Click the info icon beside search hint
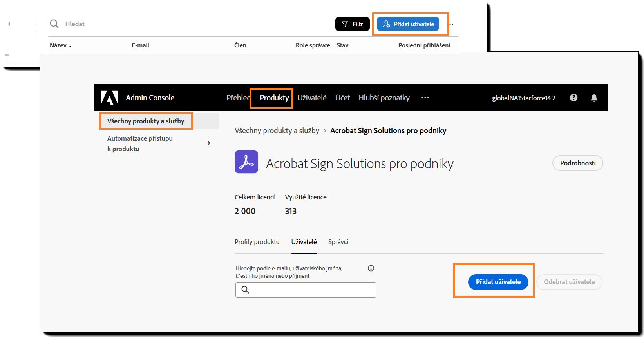This screenshot has height=337, width=644. 371,268
